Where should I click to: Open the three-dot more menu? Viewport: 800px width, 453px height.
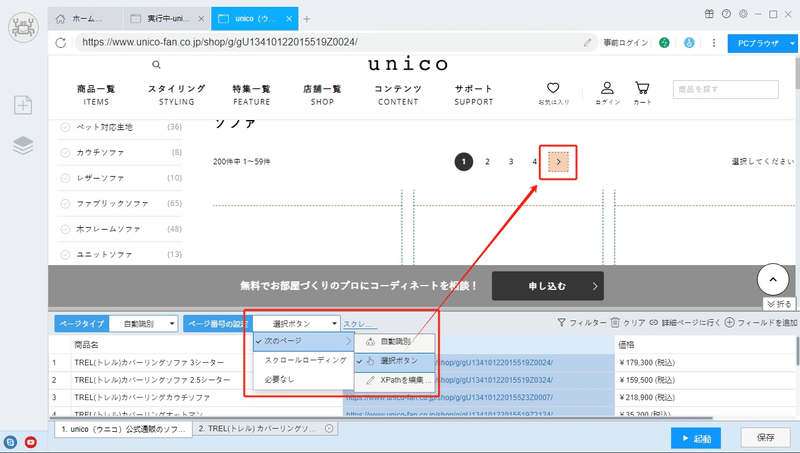714,43
